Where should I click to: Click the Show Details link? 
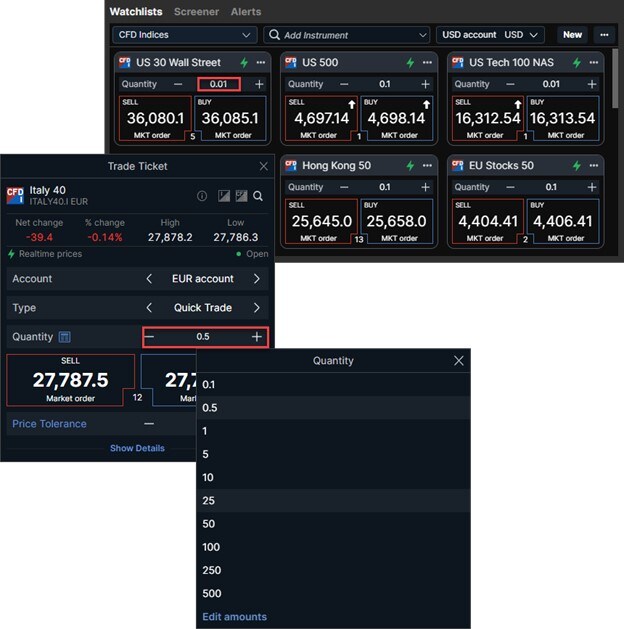point(137,448)
